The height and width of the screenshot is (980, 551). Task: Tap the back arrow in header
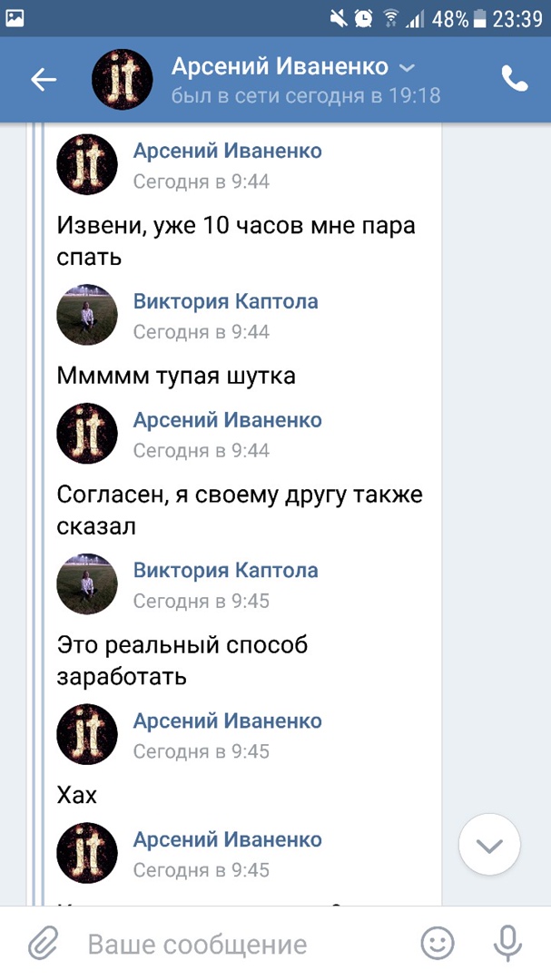[44, 80]
